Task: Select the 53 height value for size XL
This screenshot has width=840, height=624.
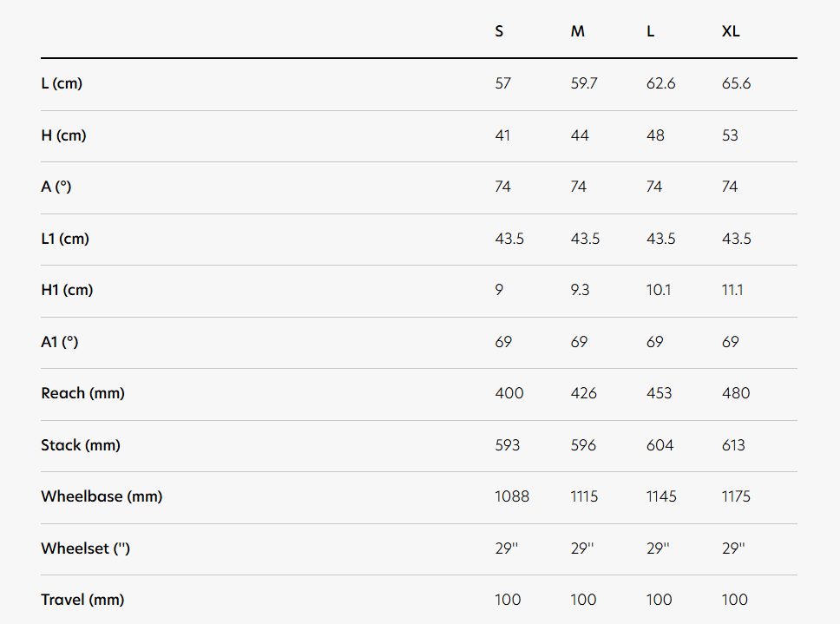Action: (731, 135)
